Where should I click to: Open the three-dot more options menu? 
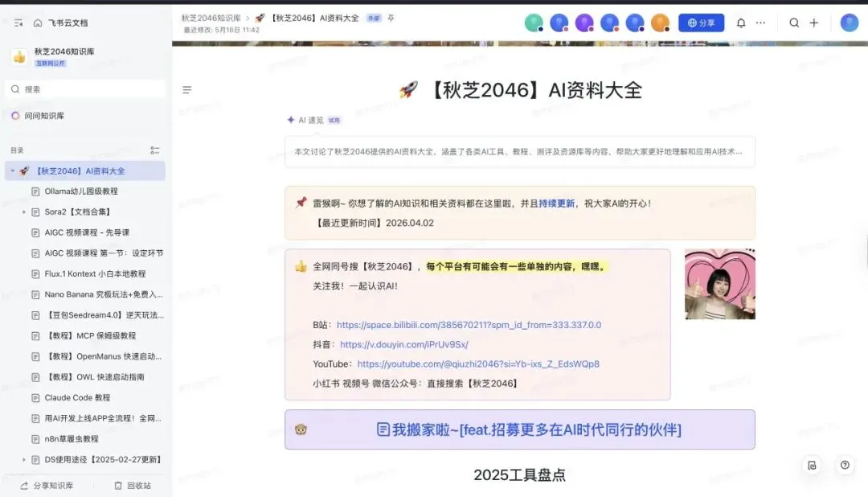click(x=760, y=23)
